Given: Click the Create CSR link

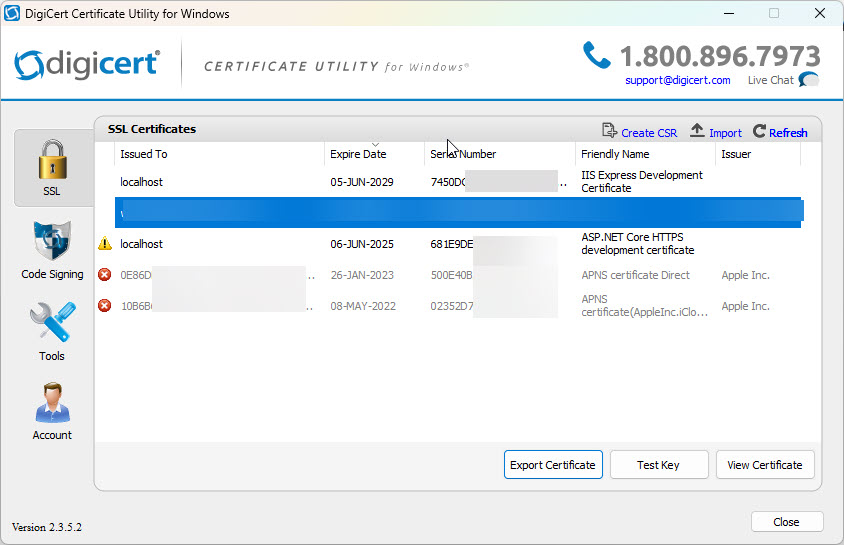Looking at the screenshot, I should click(x=649, y=133).
